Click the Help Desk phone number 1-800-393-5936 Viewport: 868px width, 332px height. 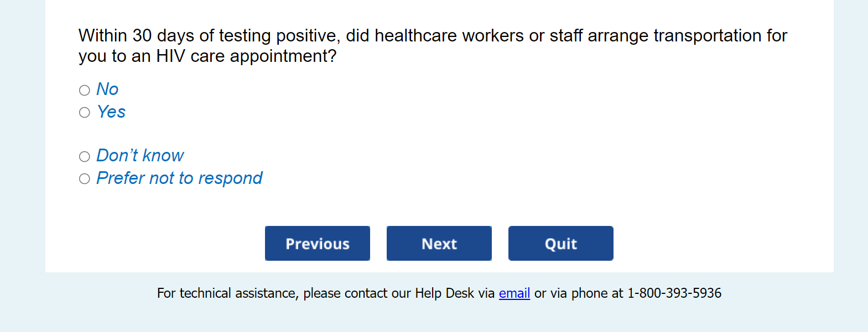pos(674,293)
